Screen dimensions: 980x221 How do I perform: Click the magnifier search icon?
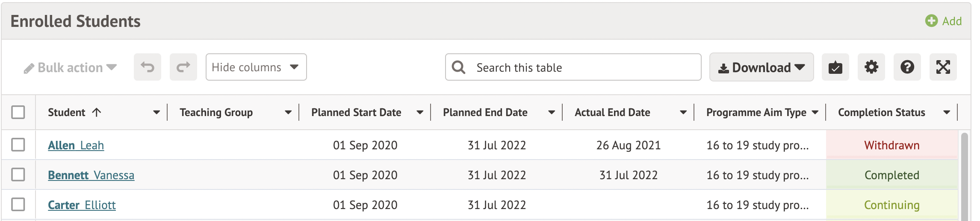458,67
